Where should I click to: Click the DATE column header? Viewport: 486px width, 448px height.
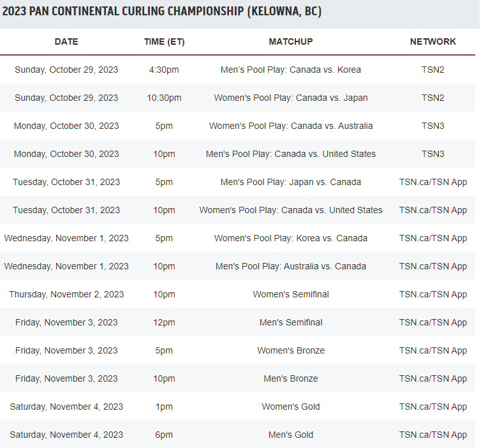tap(66, 41)
